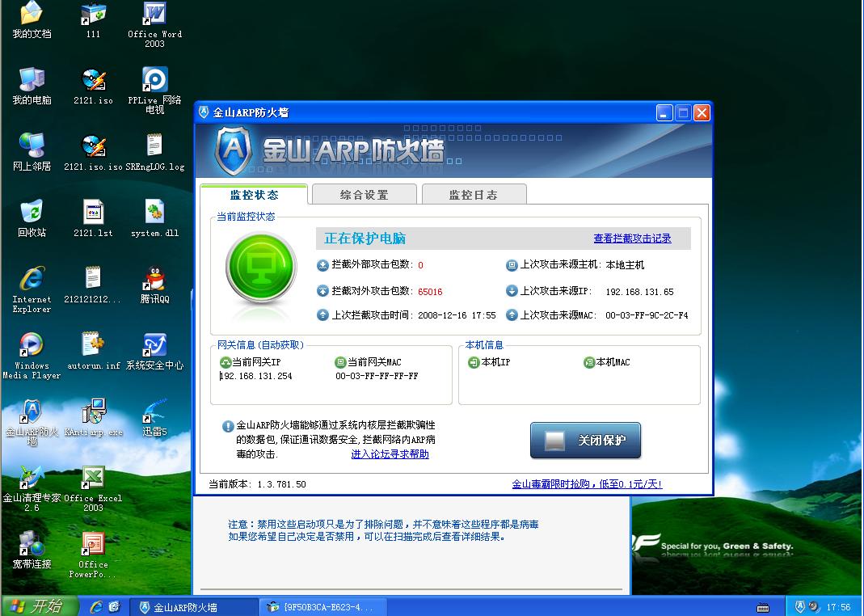
Task: Select the {9F50B3CA-E623-4... taskbar button
Action: [322, 607]
